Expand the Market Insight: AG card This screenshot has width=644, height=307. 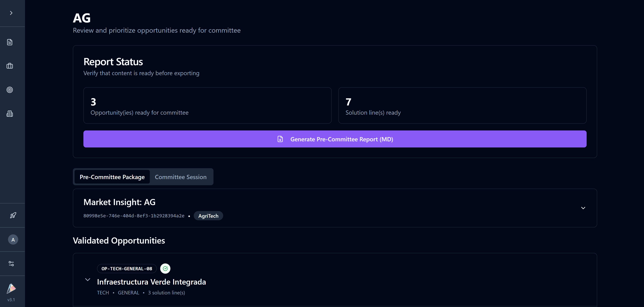(x=583, y=208)
